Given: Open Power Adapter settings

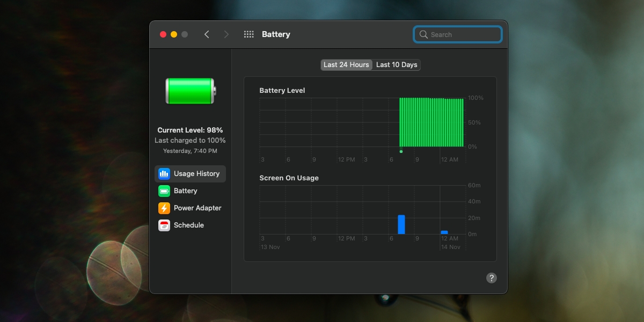Looking at the screenshot, I should (191, 208).
